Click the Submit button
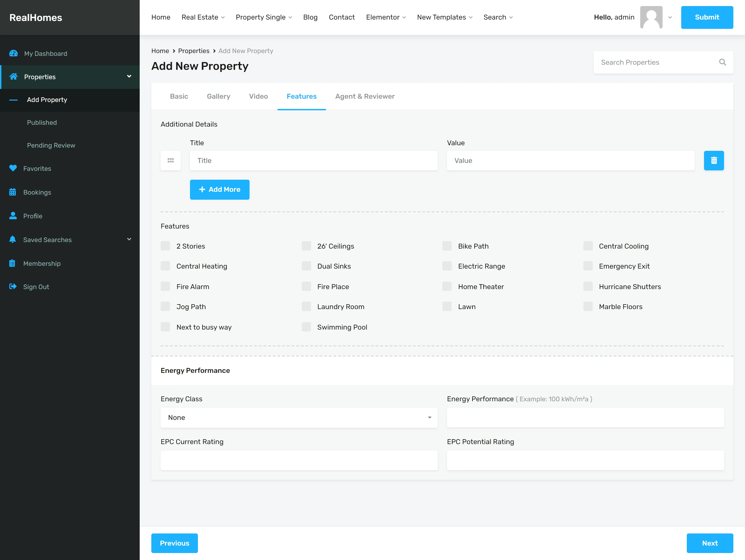Viewport: 745px width, 560px height. point(707,17)
